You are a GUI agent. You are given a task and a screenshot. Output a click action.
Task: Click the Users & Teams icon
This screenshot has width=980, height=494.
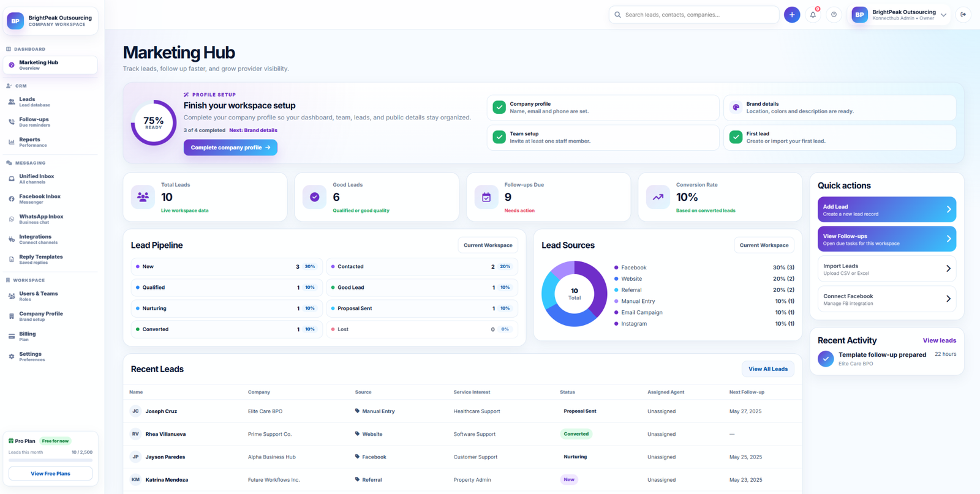tap(11, 296)
